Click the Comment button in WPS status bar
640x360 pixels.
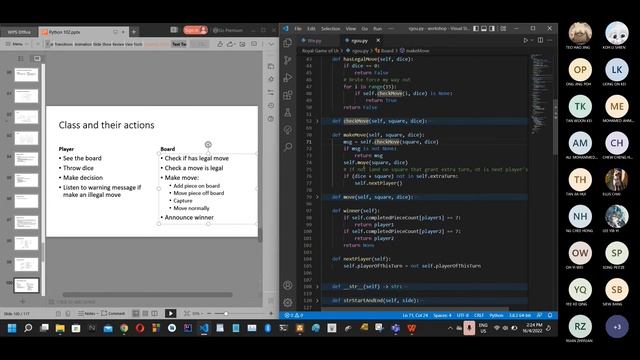(x=113, y=313)
